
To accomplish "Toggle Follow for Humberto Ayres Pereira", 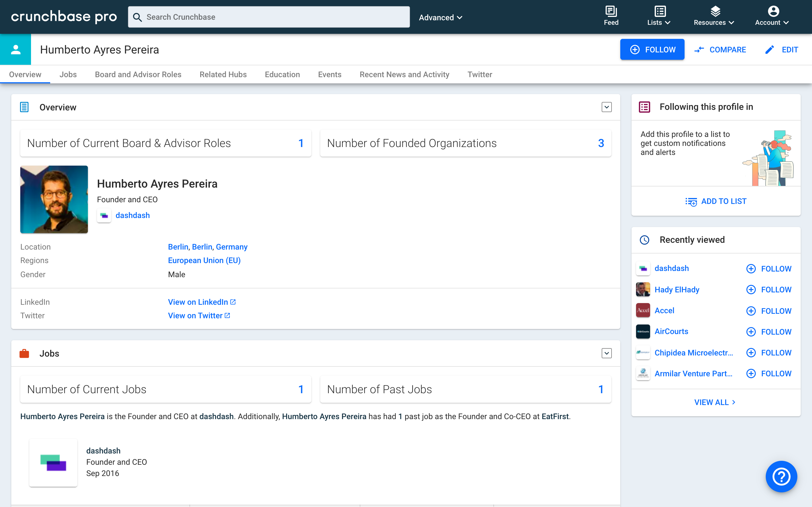I will (x=652, y=50).
